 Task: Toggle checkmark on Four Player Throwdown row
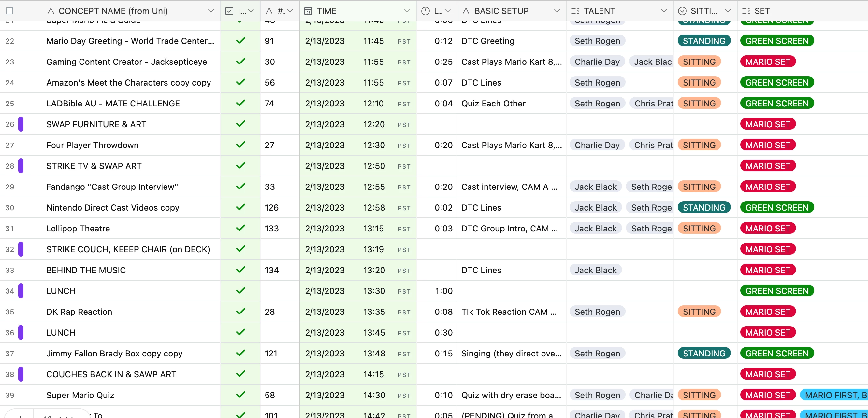240,145
